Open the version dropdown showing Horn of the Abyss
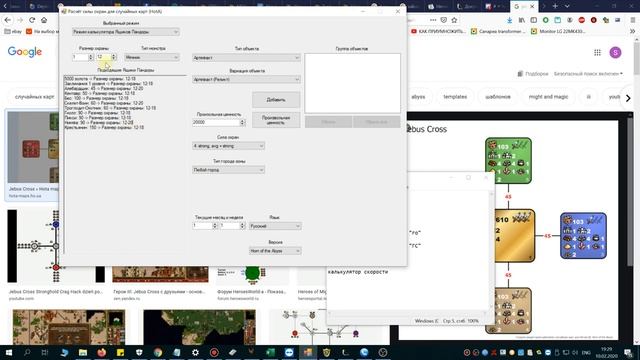Image resolution: width=640 pixels, height=360 pixels. [x=275, y=251]
